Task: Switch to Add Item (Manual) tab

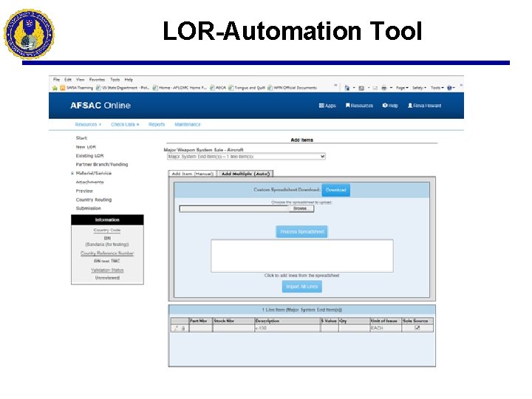Action: pyautogui.click(x=192, y=174)
